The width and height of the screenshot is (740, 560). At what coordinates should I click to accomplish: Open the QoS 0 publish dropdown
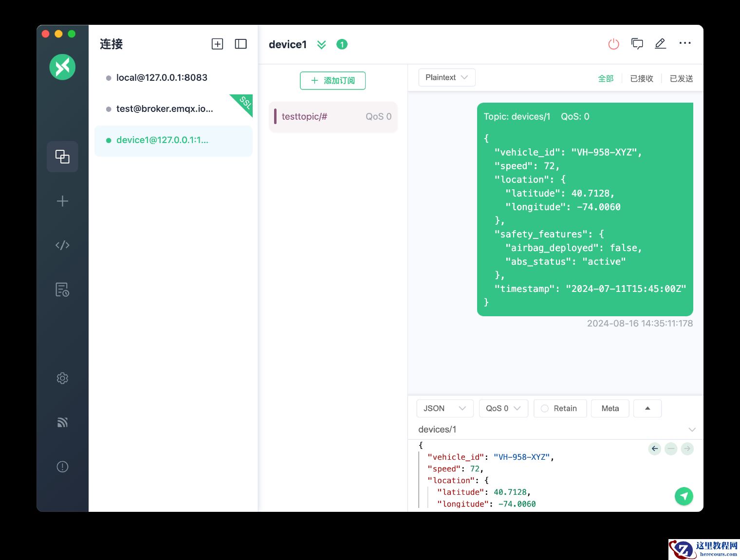tap(503, 409)
